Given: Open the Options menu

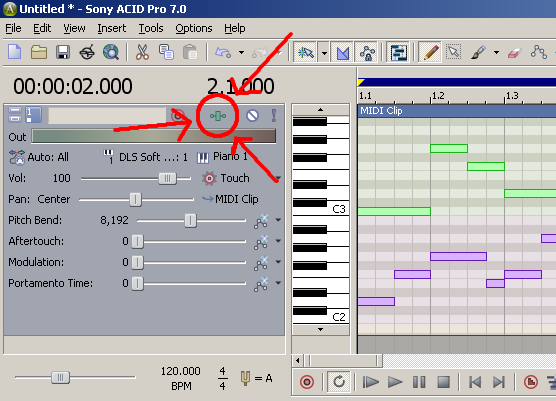Looking at the screenshot, I should coord(194,28).
